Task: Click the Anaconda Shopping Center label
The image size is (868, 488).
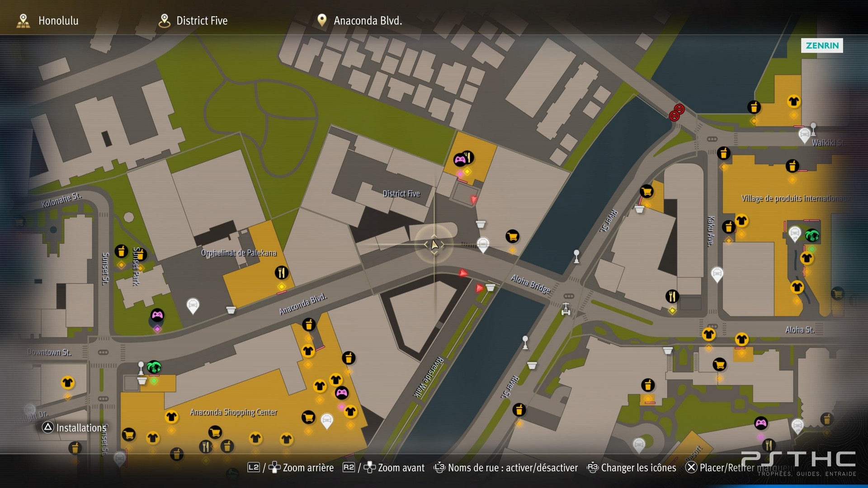Action: pos(234,412)
